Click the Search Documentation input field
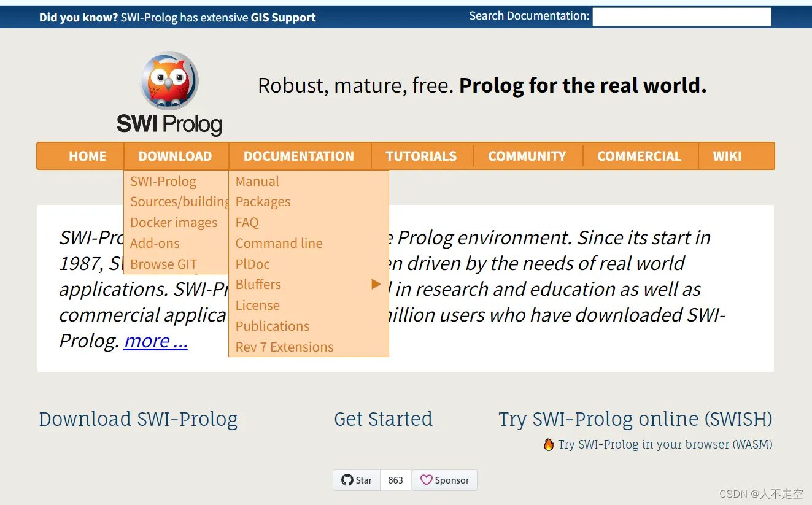 [x=681, y=17]
